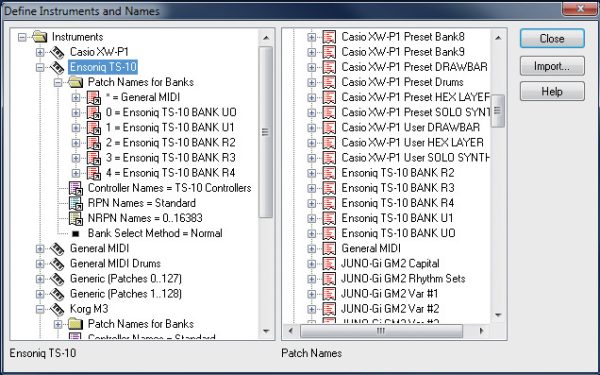
Task: Click the Import... button
Action: [552, 66]
